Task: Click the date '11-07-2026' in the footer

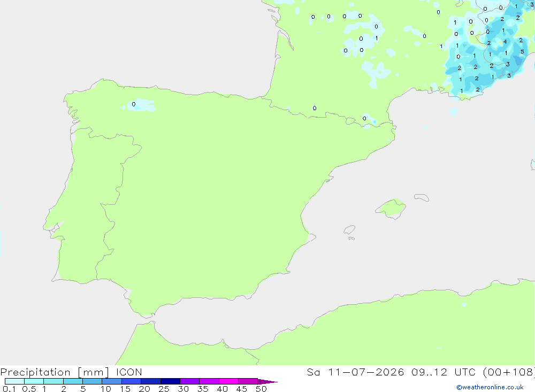Action: (366, 372)
